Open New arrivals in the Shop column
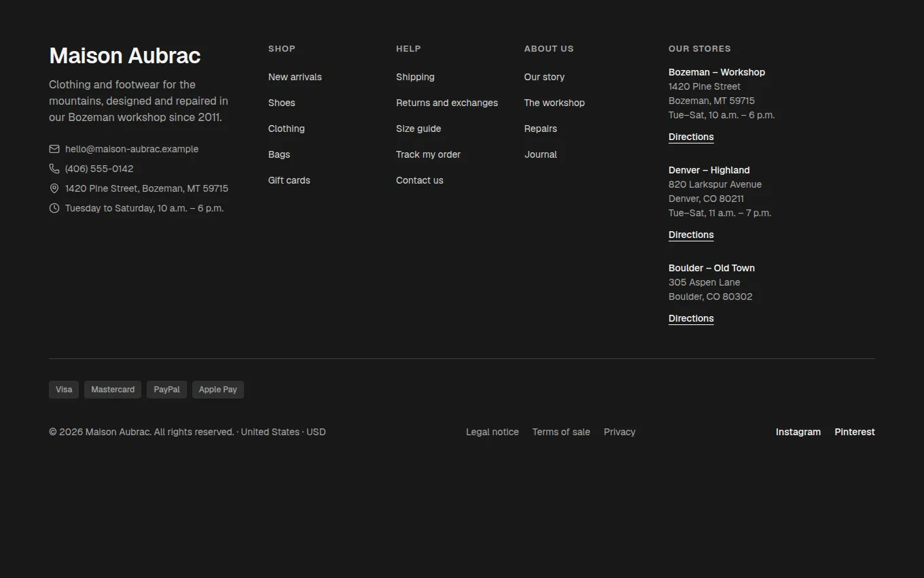 [x=295, y=77]
